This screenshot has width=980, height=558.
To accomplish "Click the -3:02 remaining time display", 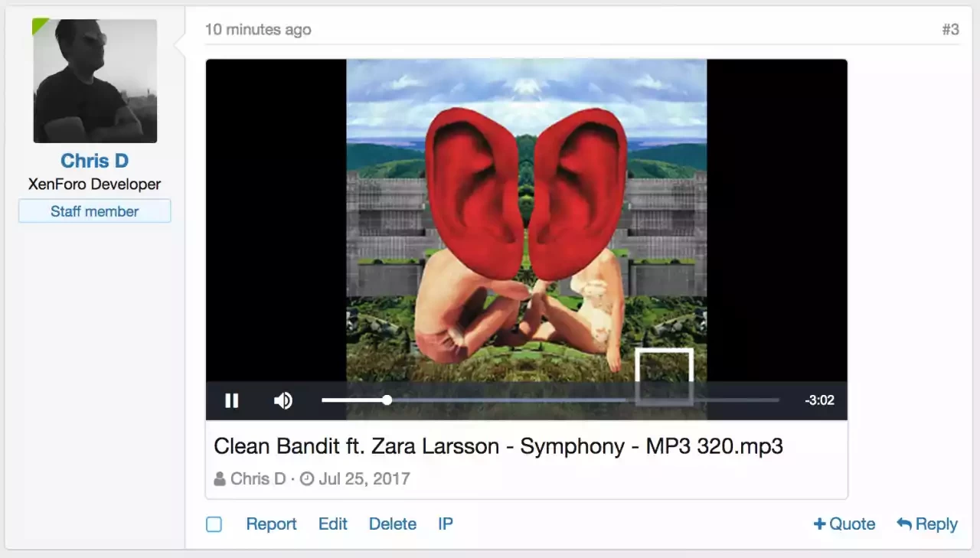I will (x=819, y=400).
